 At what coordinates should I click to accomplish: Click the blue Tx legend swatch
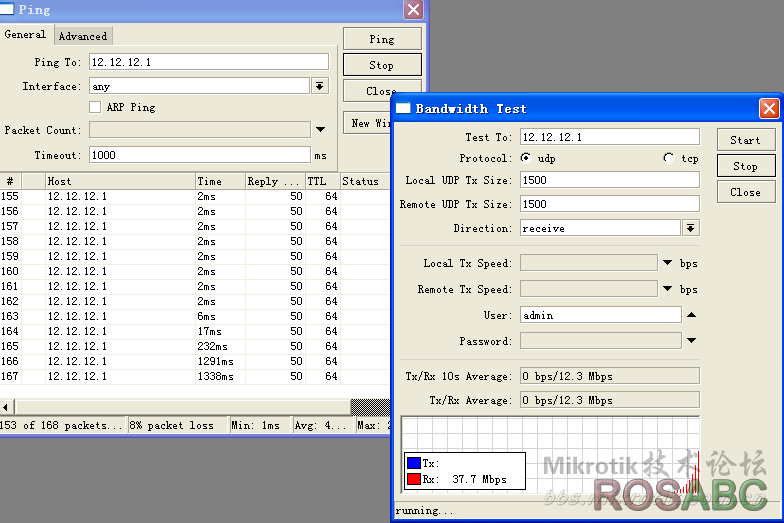414,463
